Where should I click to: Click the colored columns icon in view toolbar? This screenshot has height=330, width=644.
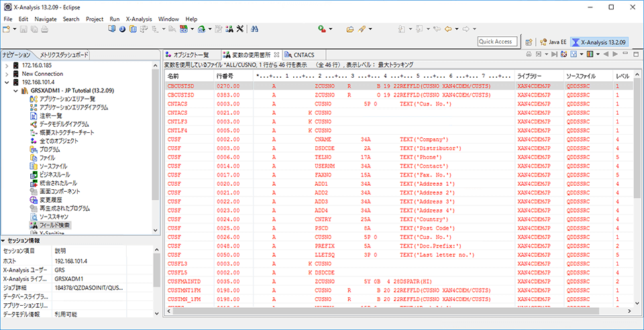point(590,54)
